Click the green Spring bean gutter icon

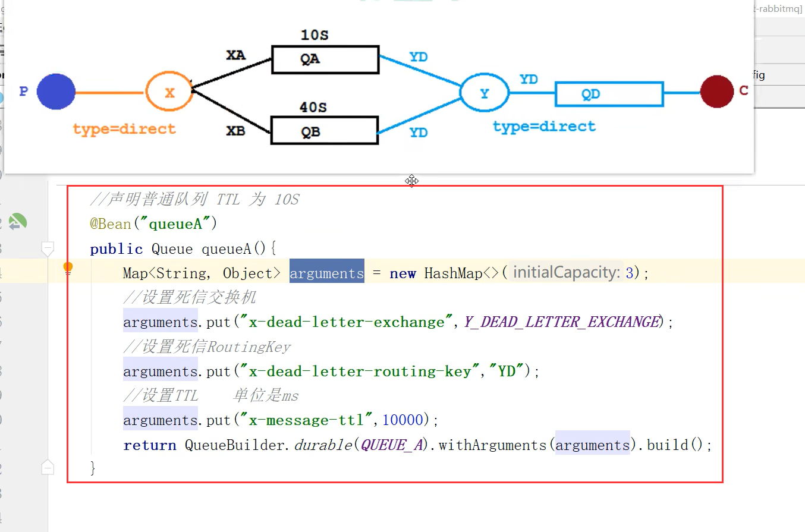18,222
